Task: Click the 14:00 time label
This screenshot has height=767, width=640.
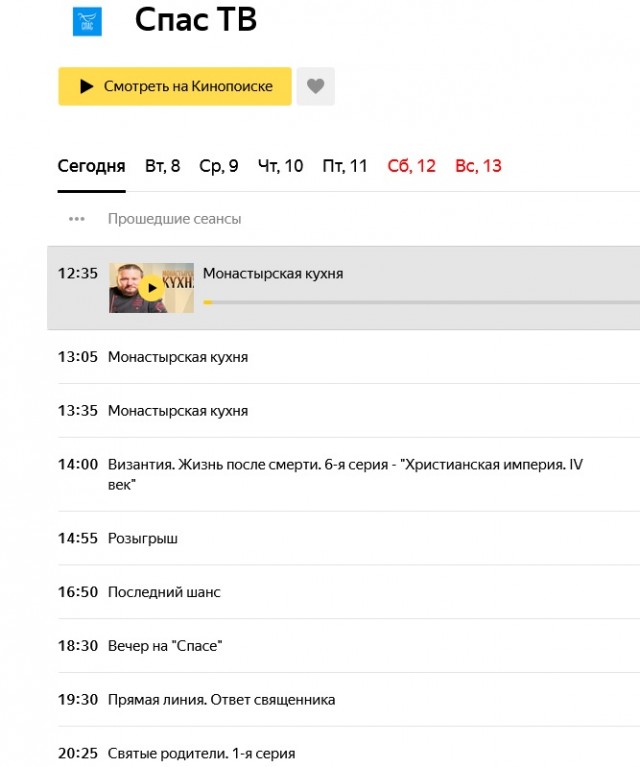Action: click(x=78, y=464)
